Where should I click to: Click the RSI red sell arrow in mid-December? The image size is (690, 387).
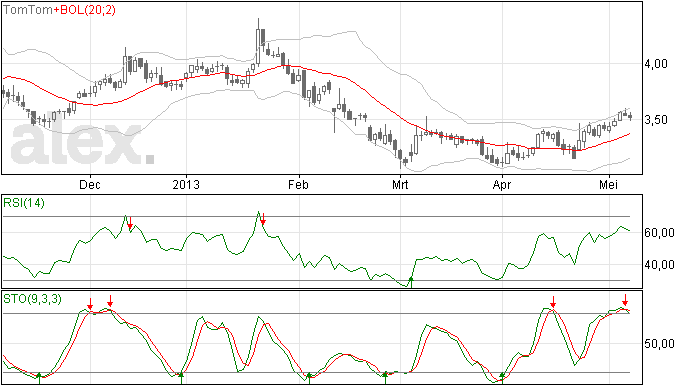click(x=130, y=223)
